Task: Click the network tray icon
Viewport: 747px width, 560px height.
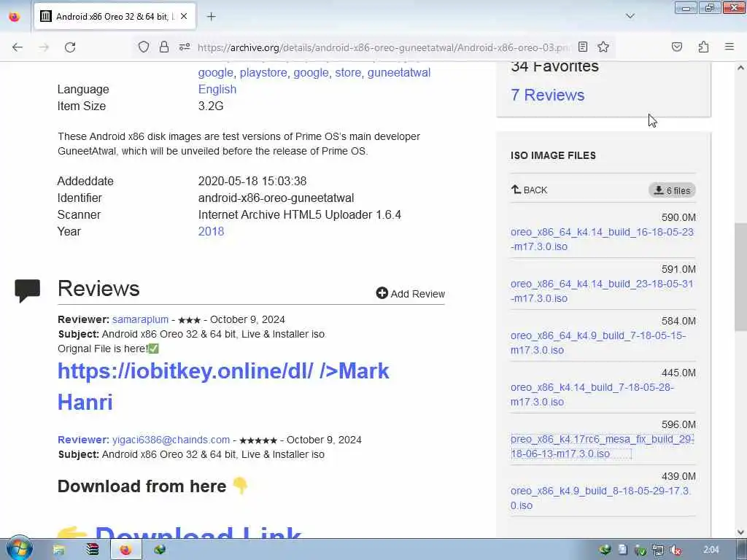Action: (658, 551)
